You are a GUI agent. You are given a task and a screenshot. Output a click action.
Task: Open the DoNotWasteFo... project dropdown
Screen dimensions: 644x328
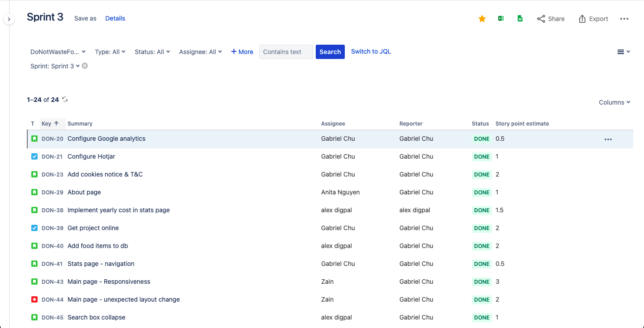[x=58, y=52]
